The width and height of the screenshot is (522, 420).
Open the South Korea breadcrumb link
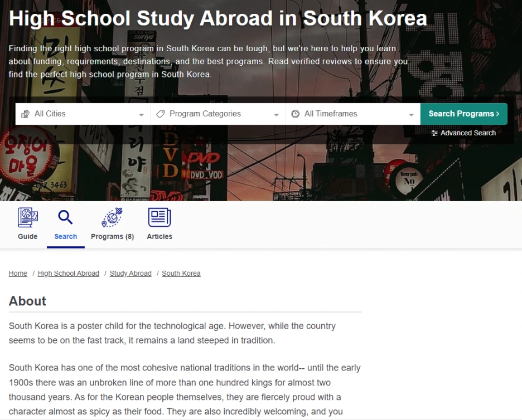pos(181,274)
